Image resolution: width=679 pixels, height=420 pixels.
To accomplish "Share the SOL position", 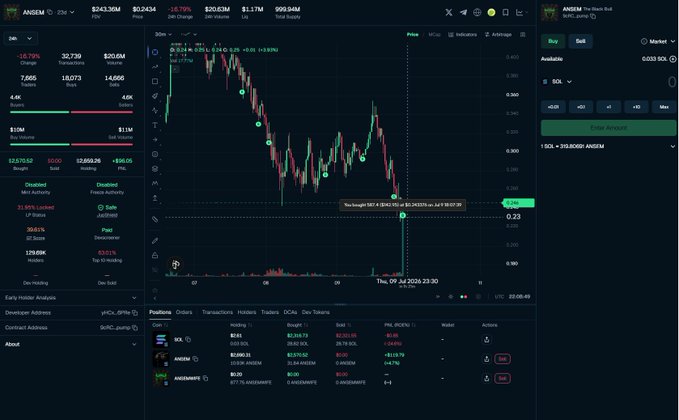I will (x=486, y=340).
